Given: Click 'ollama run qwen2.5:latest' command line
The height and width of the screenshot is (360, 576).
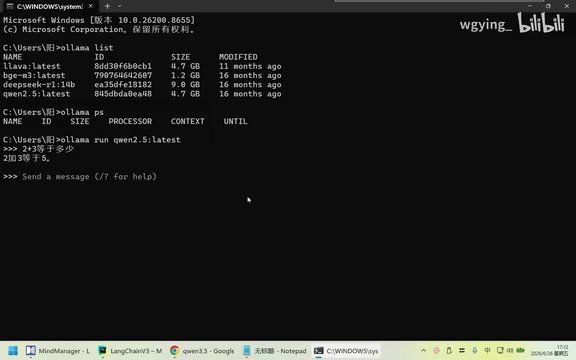Looking at the screenshot, I should [x=120, y=140].
